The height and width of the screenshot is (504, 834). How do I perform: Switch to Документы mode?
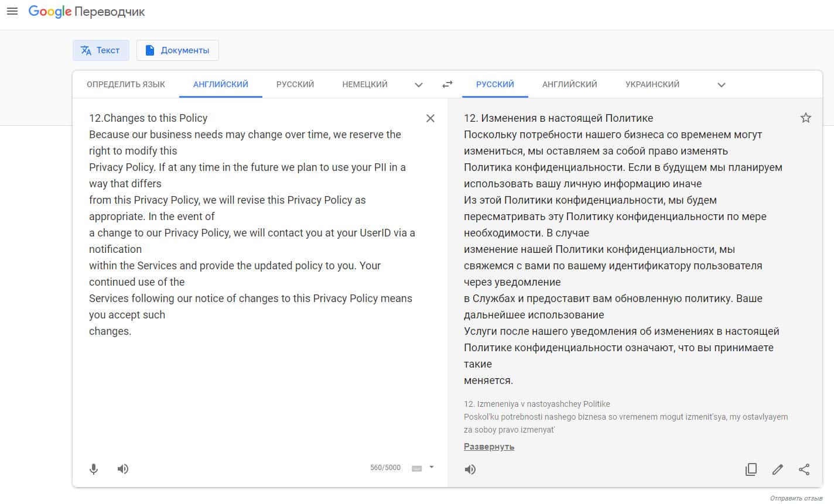pos(177,50)
